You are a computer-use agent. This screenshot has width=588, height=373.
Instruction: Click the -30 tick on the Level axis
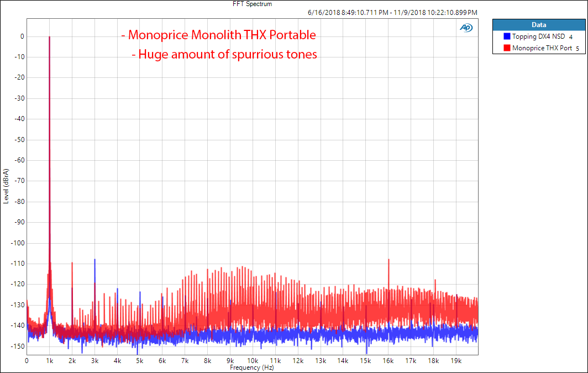coord(19,98)
